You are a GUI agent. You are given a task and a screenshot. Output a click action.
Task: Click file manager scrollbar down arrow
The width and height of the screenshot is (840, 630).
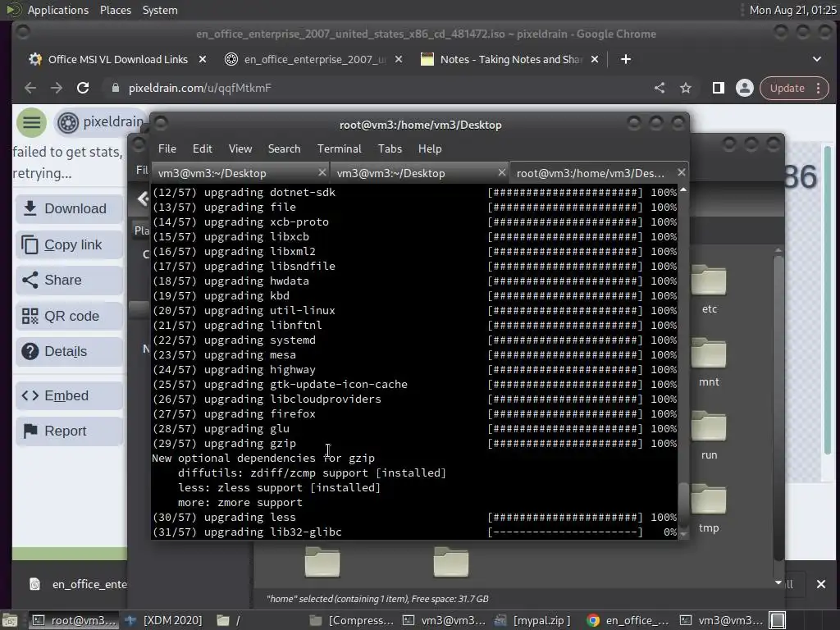point(778,583)
